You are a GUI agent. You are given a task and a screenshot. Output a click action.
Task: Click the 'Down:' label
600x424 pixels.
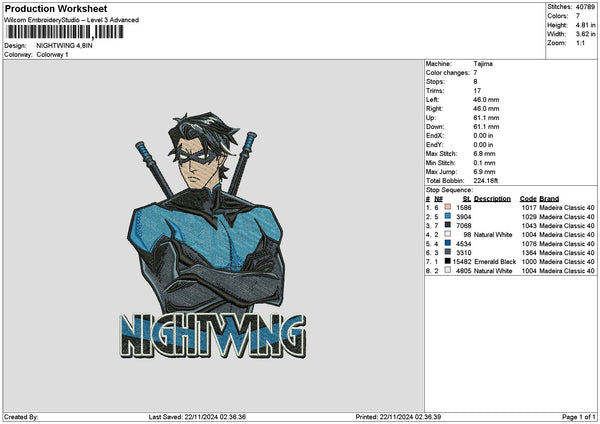click(x=435, y=127)
